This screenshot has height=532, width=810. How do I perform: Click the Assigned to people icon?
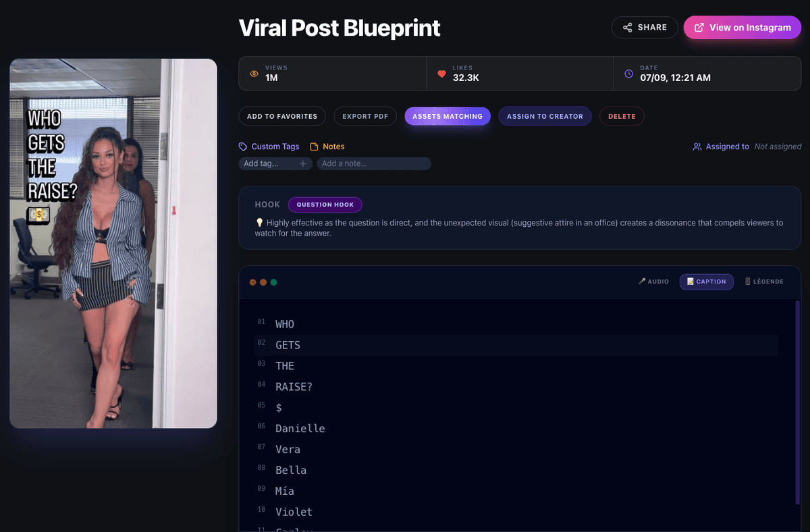(x=697, y=147)
